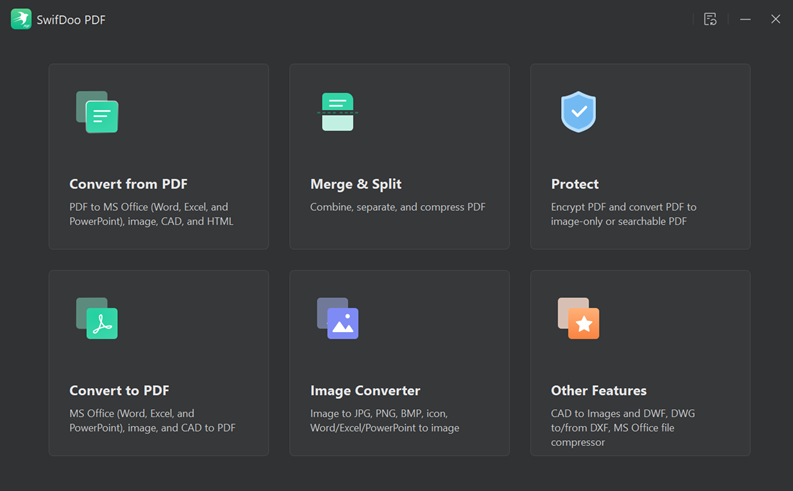Select the Merge & Split heading
Viewport: 793px width, 491px height.
click(x=356, y=184)
